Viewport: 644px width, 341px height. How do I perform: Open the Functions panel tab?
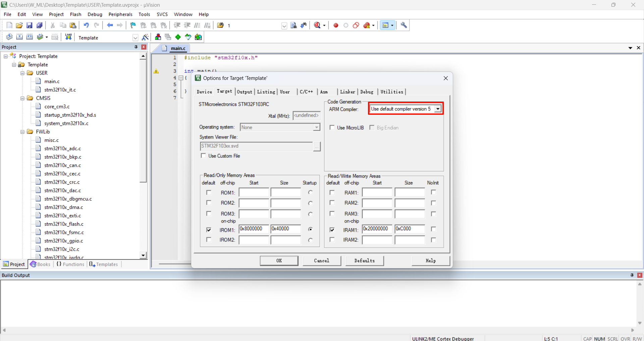(70, 264)
